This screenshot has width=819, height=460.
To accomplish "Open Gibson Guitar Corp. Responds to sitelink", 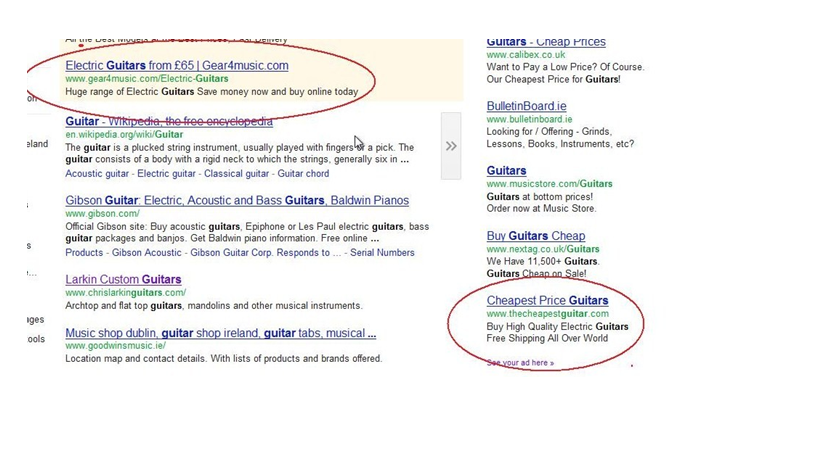I will 265,253.
